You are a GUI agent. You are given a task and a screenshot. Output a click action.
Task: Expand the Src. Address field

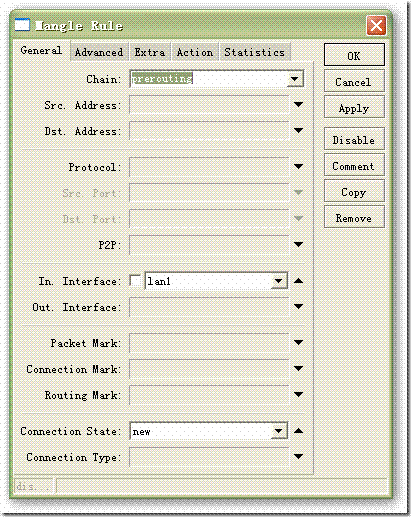pos(298,105)
